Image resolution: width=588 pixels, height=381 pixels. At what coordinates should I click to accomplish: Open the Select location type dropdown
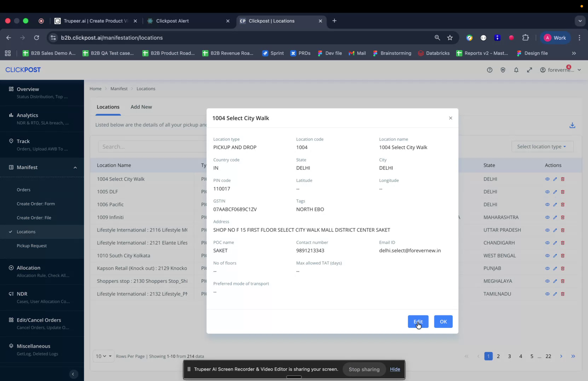click(x=542, y=146)
